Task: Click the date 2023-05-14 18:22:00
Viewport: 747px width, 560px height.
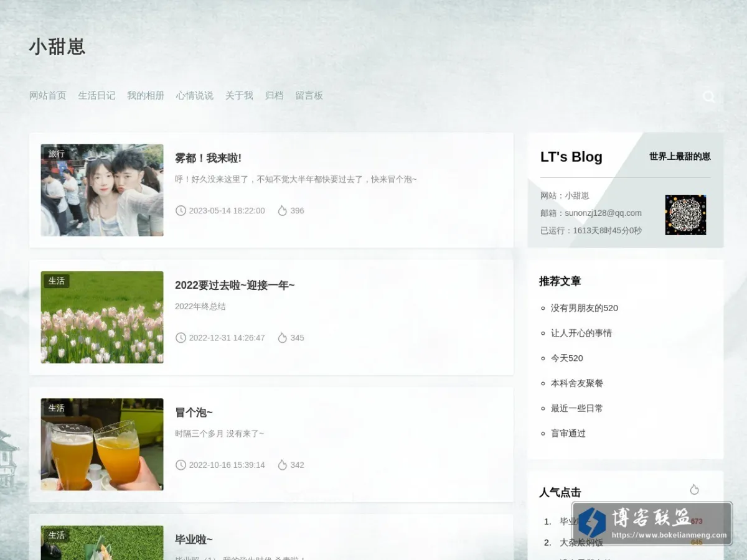Action: point(227,211)
